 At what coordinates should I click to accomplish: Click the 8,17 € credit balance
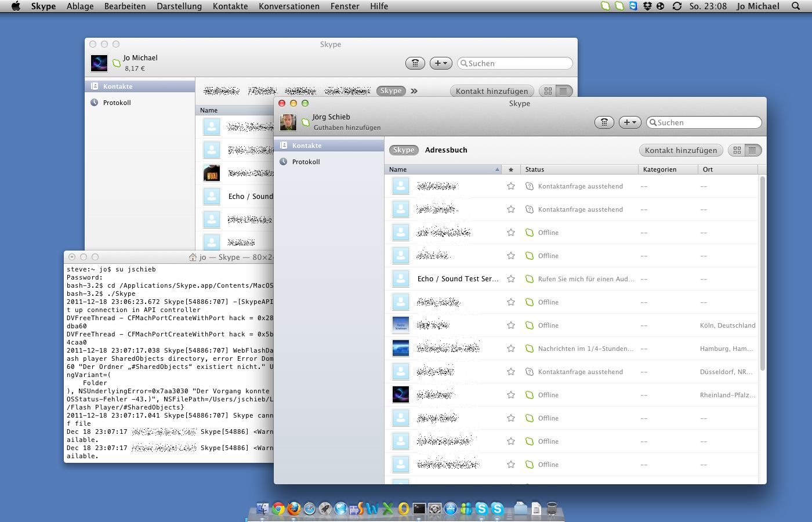[135, 68]
